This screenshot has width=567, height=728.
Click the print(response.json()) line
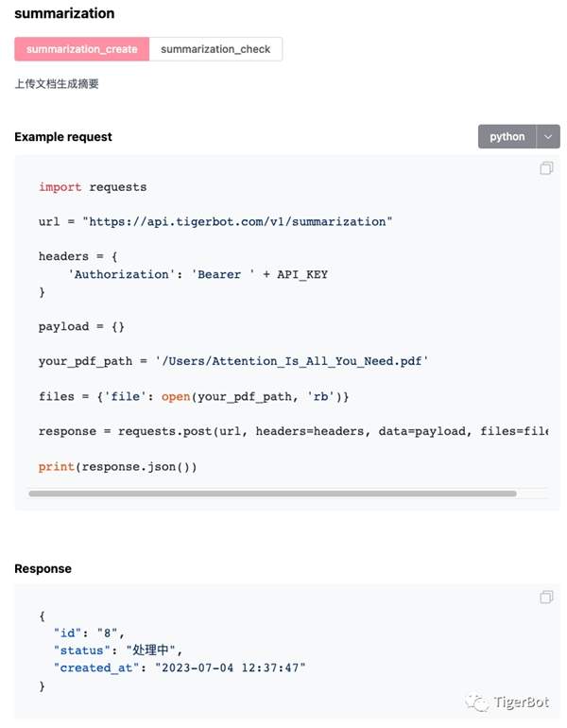[117, 466]
